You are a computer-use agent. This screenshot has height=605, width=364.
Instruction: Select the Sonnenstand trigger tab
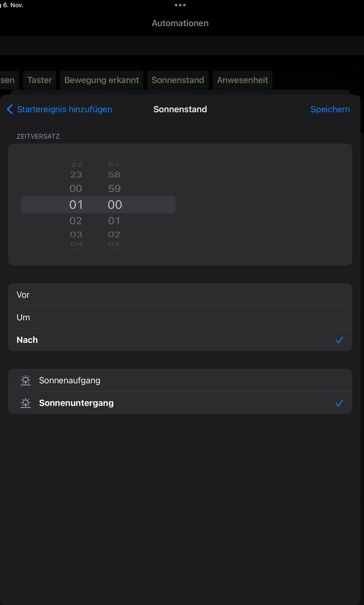(x=177, y=80)
